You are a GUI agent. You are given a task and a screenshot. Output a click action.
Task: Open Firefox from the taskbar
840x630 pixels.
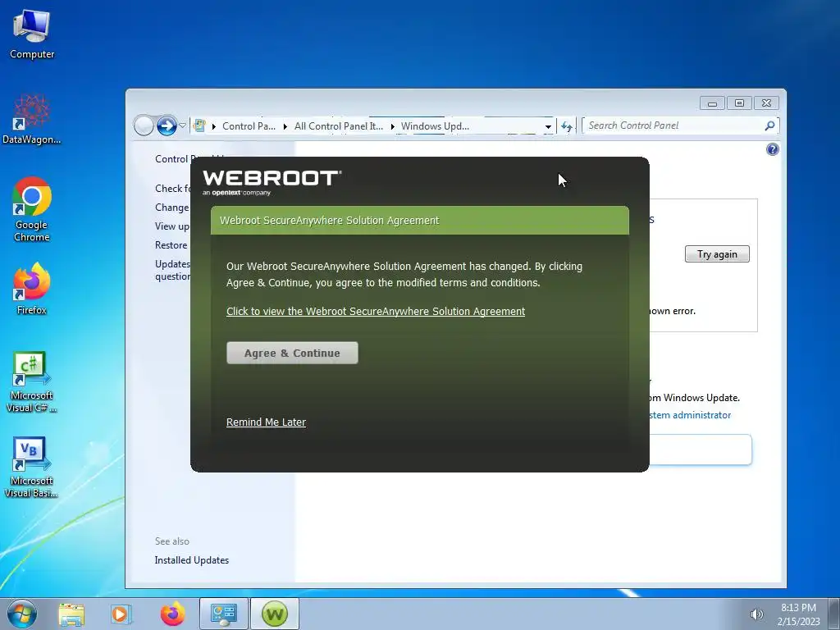pyautogui.click(x=172, y=614)
